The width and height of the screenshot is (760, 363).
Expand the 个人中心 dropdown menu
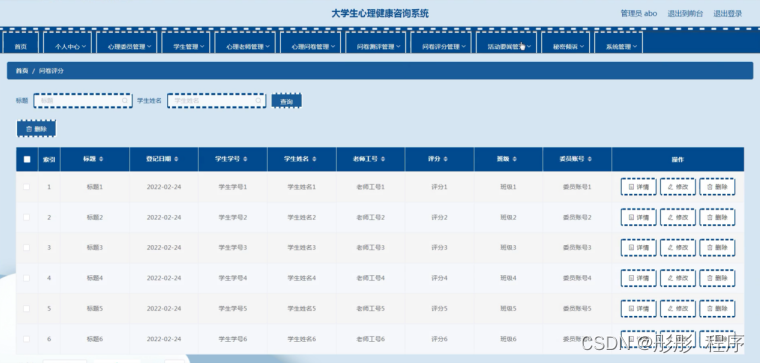coord(67,44)
